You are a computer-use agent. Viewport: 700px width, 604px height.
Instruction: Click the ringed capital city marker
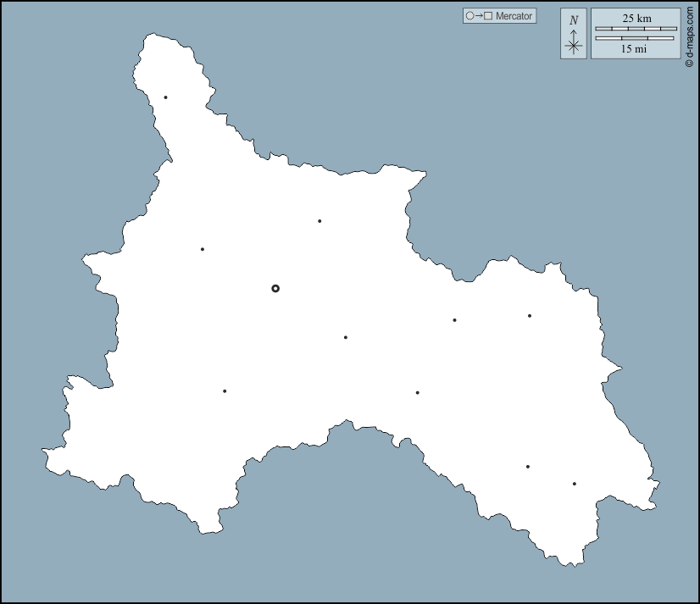275,289
